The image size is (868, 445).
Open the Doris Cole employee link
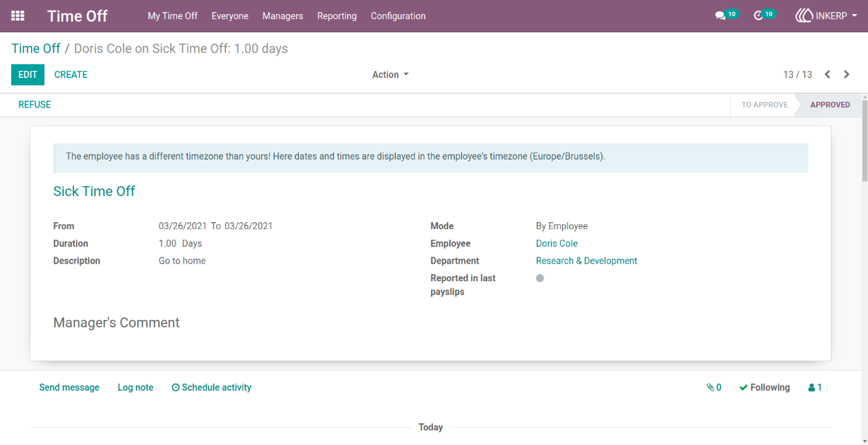[557, 243]
